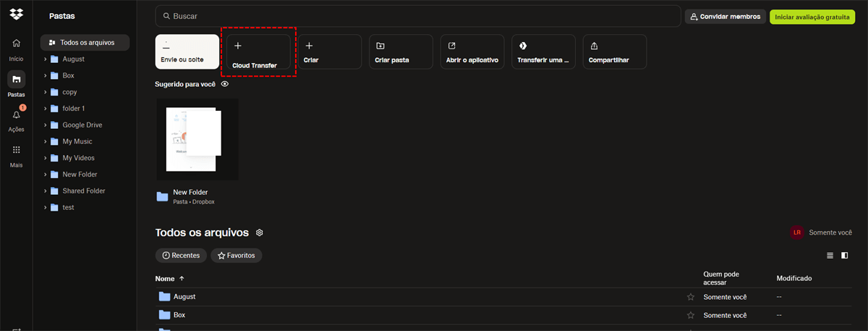Switch to list view layout icon
Image resolution: width=868 pixels, height=331 pixels.
(x=830, y=256)
